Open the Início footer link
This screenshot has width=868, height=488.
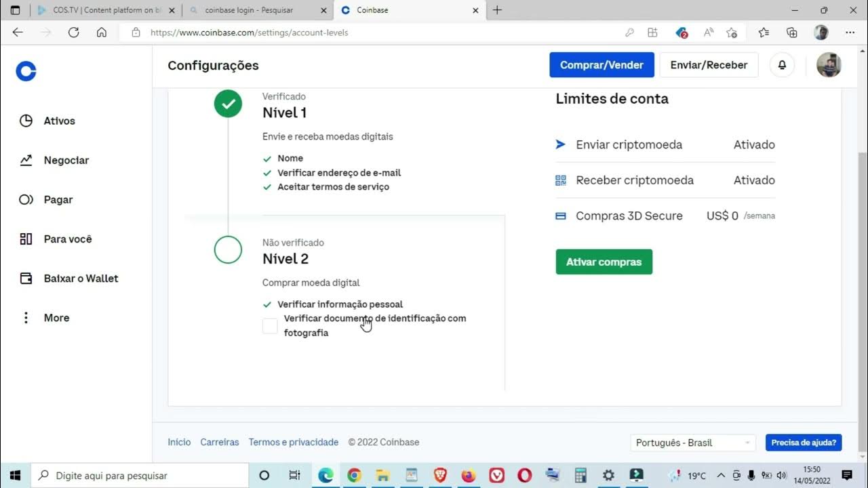(x=179, y=442)
